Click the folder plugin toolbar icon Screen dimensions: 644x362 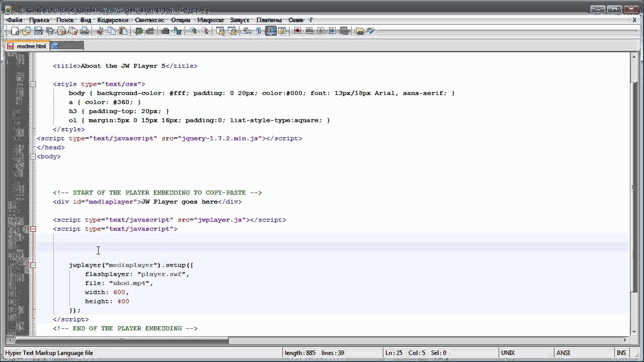(x=360, y=31)
